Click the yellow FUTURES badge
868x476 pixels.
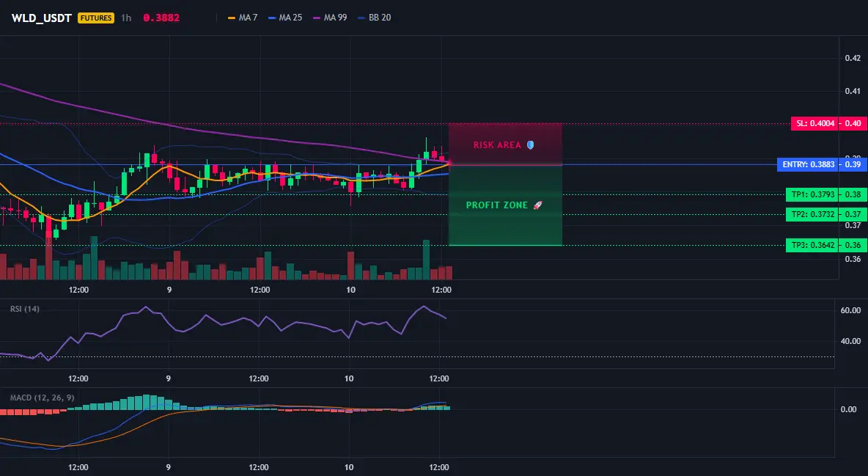tap(96, 18)
